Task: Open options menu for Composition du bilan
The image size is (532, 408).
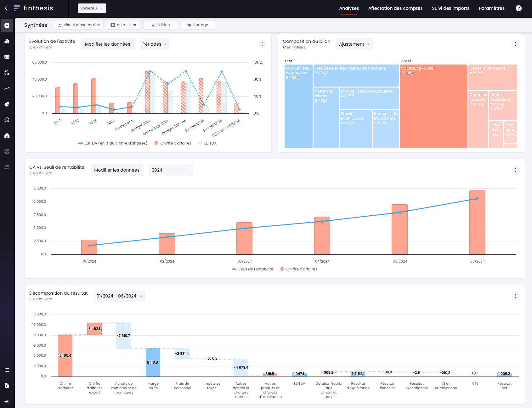Action: [515, 44]
